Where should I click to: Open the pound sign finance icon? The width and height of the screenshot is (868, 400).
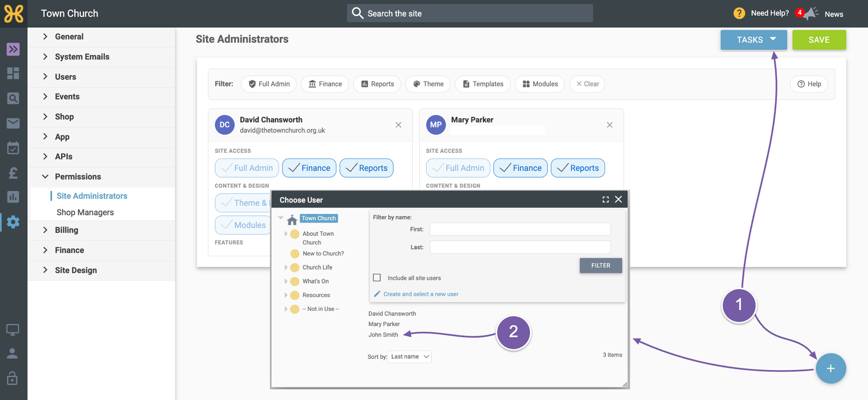[x=13, y=173]
